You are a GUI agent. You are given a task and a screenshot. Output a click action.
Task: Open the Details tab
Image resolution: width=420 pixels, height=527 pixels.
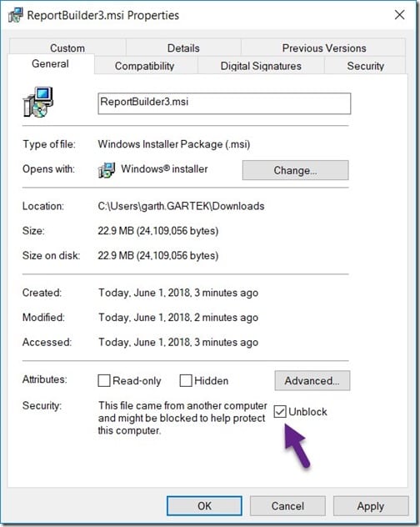[x=183, y=48]
